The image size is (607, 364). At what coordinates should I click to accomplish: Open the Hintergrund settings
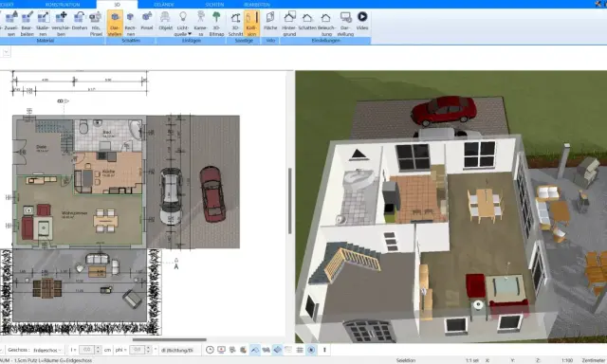point(289,24)
